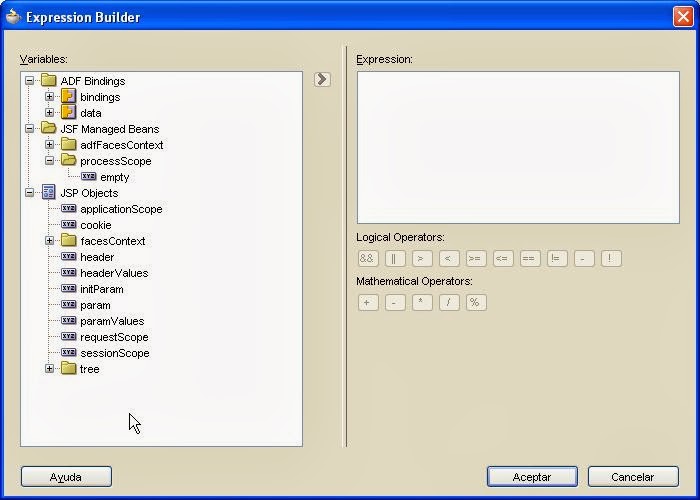Click the xyz icon beside param
700x500 pixels.
(68, 305)
